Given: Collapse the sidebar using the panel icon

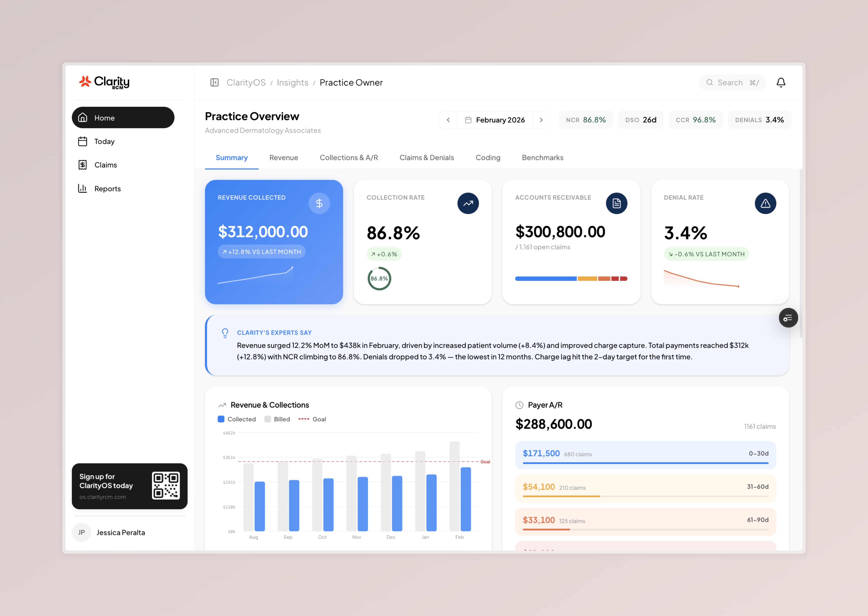Looking at the screenshot, I should pyautogui.click(x=215, y=82).
